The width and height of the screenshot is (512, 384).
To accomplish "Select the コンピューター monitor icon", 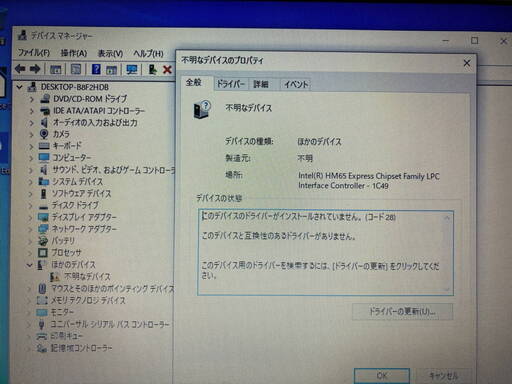I will [44, 157].
